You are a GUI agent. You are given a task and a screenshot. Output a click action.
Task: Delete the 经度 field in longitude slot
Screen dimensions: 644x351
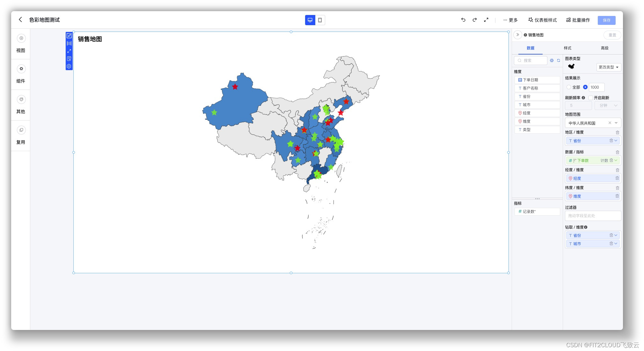[x=617, y=178]
